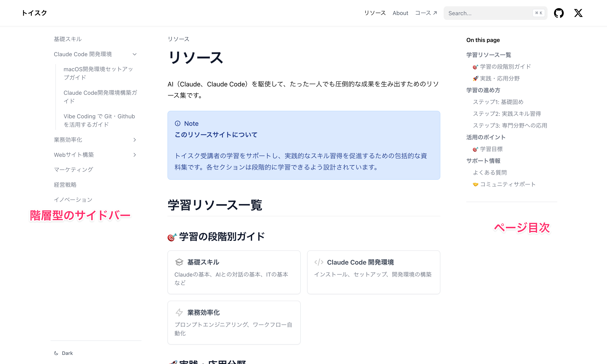607x364 pixels.
Task: Open macOS開発環境セットアップガイド in sidebar
Action: click(98, 73)
